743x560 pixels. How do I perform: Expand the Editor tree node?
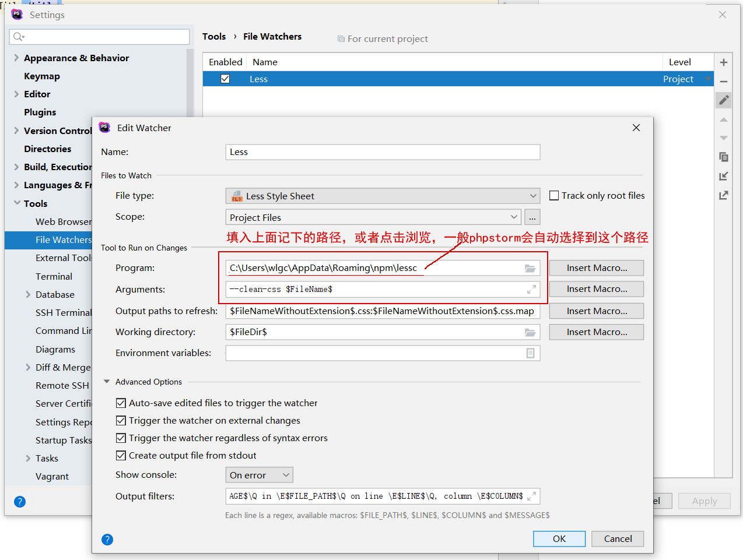tap(16, 94)
